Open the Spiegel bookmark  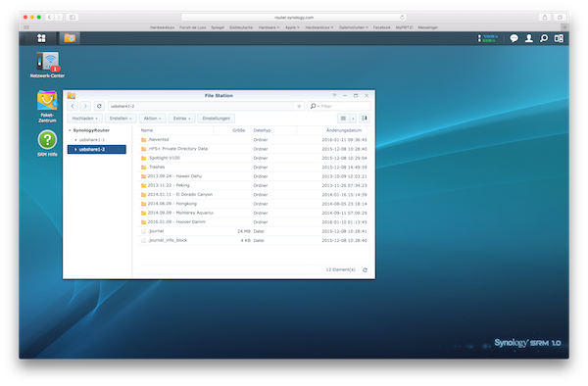[x=218, y=27]
